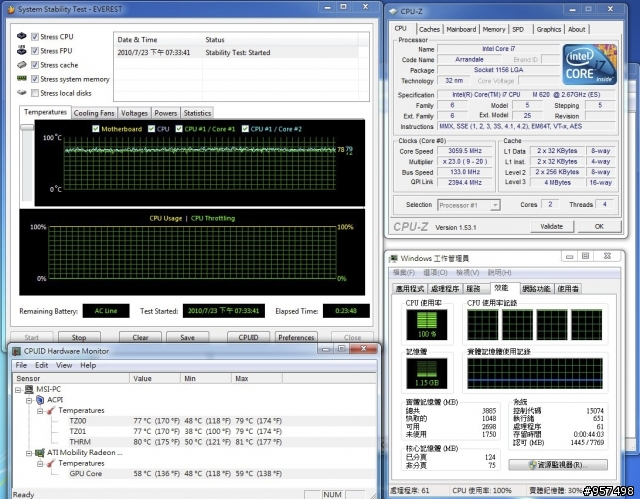This screenshot has width=640, height=499.
Task: Switch to CPU-Z Mainboard tab
Action: (x=461, y=29)
